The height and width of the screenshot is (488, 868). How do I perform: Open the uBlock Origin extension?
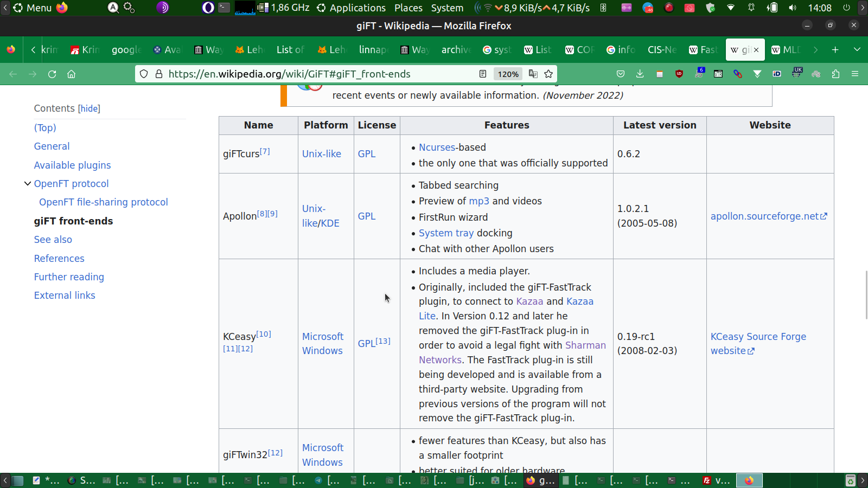[679, 74]
